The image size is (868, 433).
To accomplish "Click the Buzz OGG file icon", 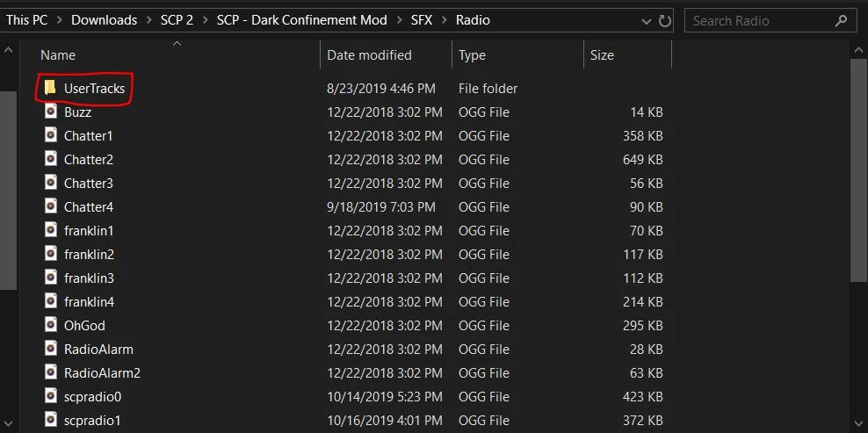I will 51,112.
